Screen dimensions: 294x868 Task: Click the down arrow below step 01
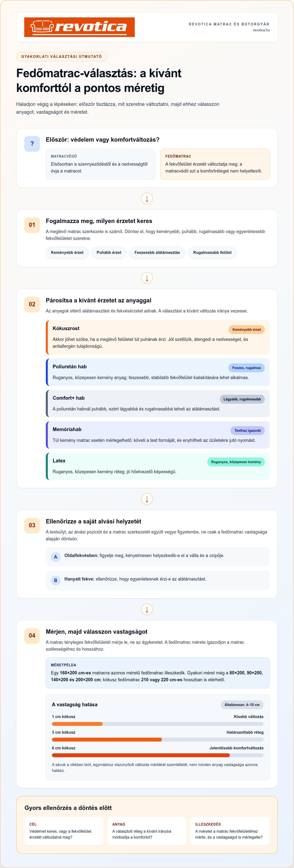147,278
